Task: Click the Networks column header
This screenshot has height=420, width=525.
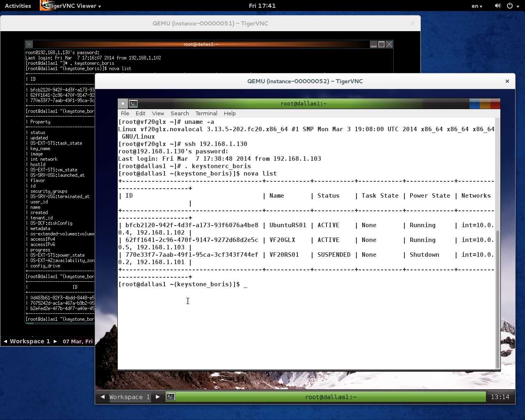Action: pos(476,196)
